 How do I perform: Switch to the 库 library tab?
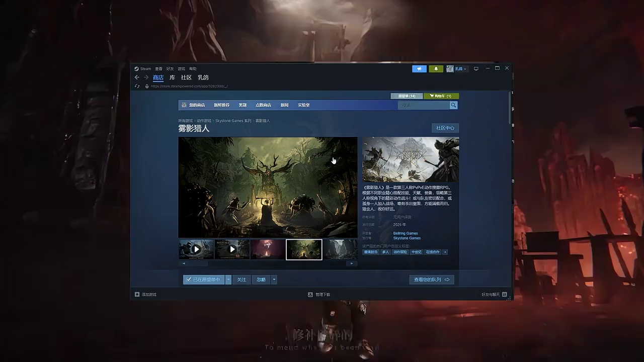(172, 77)
